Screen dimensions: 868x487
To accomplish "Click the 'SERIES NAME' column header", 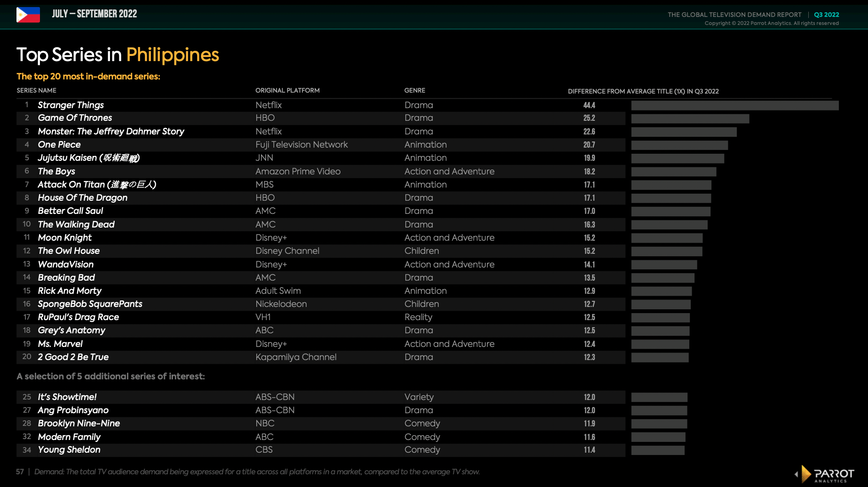I will [x=37, y=90].
